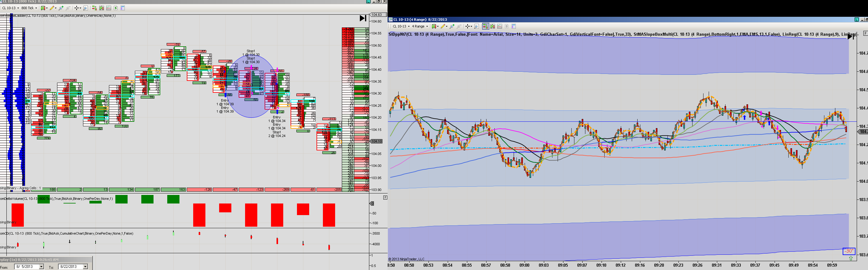
Task: Click the delta cell showing -126
Action: [x=200, y=189]
